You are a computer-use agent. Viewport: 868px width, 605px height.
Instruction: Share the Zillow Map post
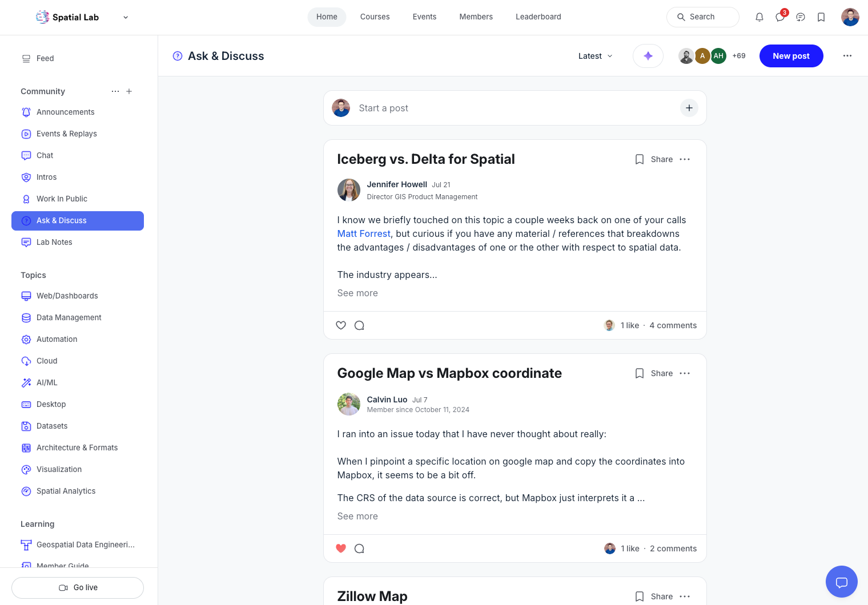662,596
